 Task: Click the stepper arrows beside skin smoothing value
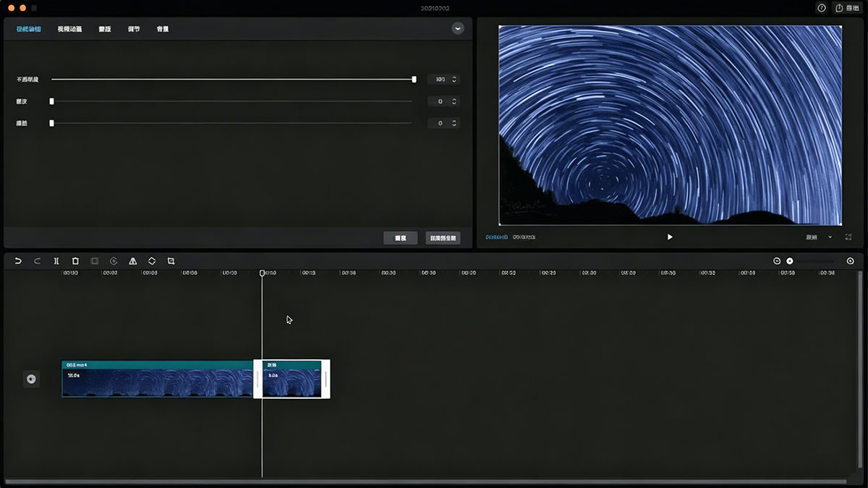tap(454, 101)
